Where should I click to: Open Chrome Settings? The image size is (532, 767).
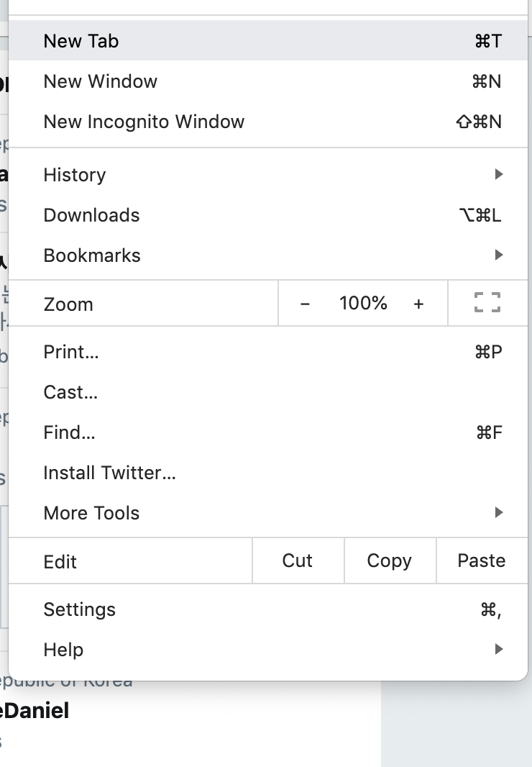[268, 609]
